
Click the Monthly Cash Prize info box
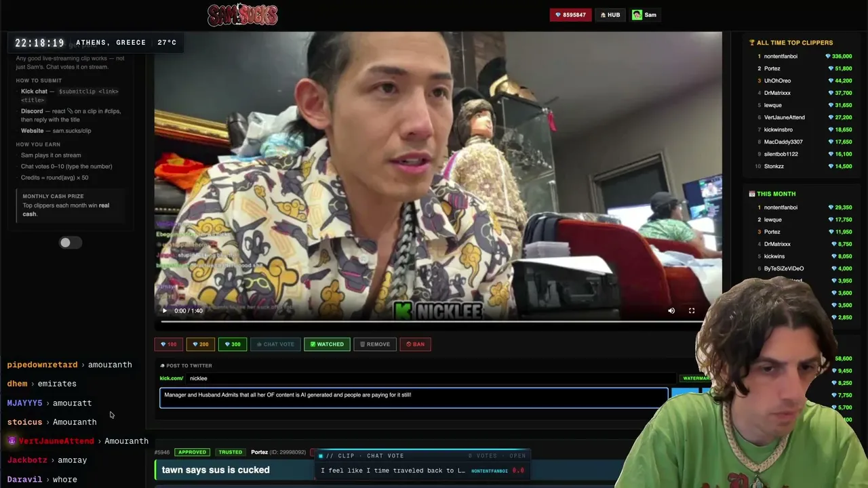click(x=70, y=205)
